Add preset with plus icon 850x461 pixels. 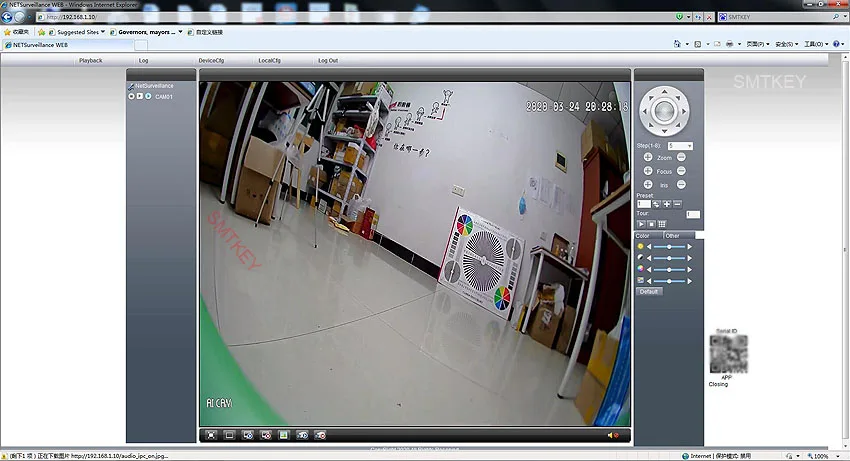click(667, 204)
